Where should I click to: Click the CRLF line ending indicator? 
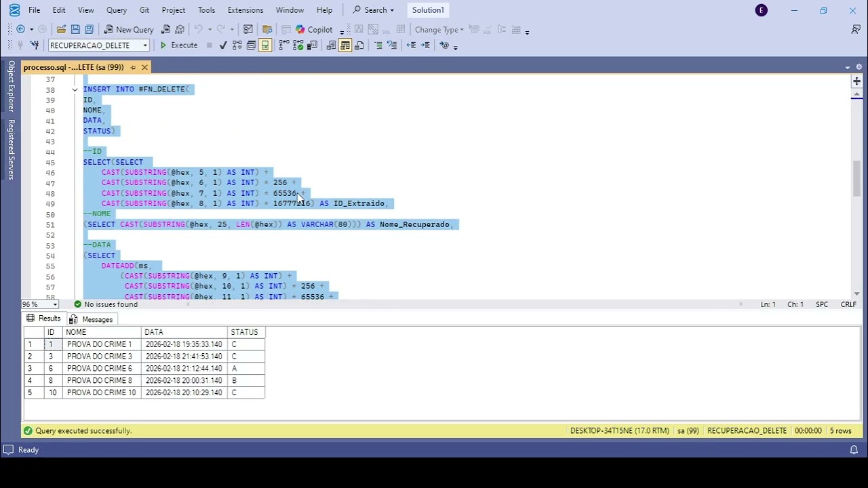coord(848,304)
